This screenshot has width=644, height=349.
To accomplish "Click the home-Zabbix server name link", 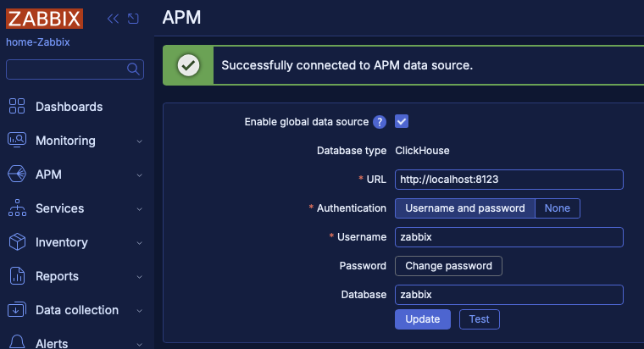I will pyautogui.click(x=38, y=42).
